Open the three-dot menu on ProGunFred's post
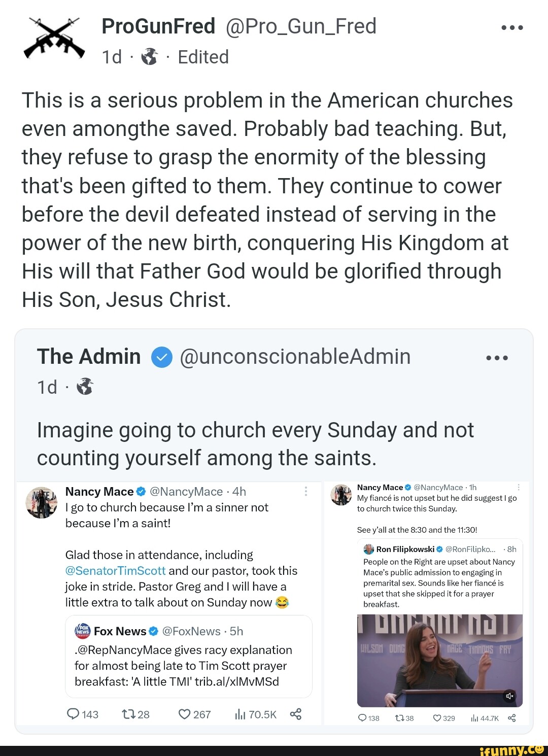Viewport: 548px width, 756px height. [x=511, y=28]
